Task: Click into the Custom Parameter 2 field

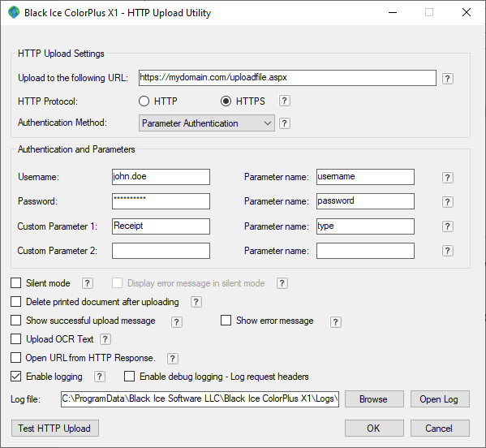Action: (x=161, y=251)
